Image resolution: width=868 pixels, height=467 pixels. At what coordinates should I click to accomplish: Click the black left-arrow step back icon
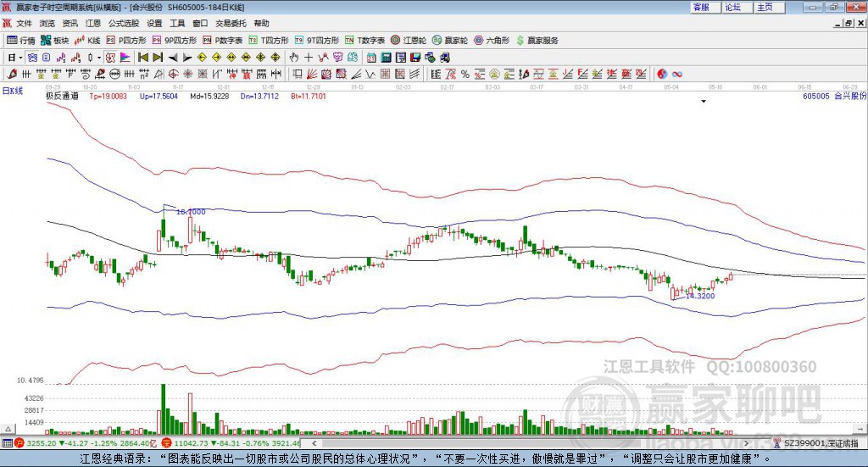pos(173,58)
